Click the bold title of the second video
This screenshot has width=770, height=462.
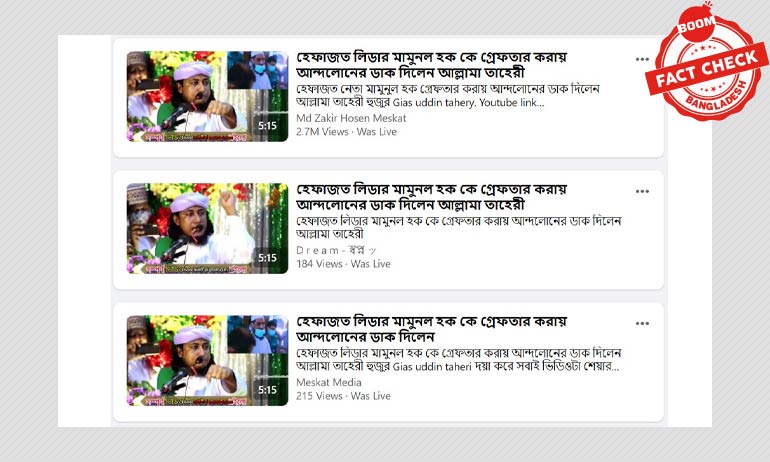click(x=431, y=197)
